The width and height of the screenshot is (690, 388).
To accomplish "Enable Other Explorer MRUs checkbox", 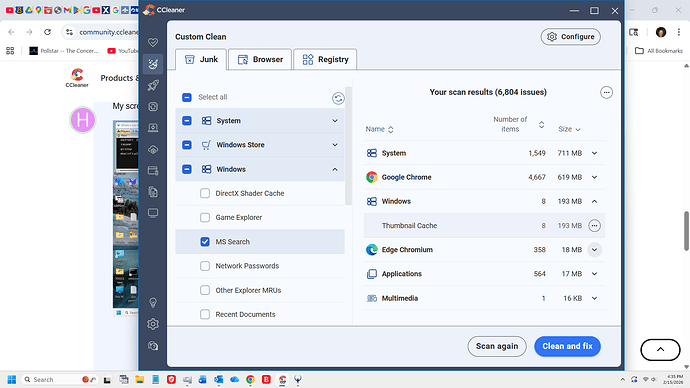I will [205, 290].
